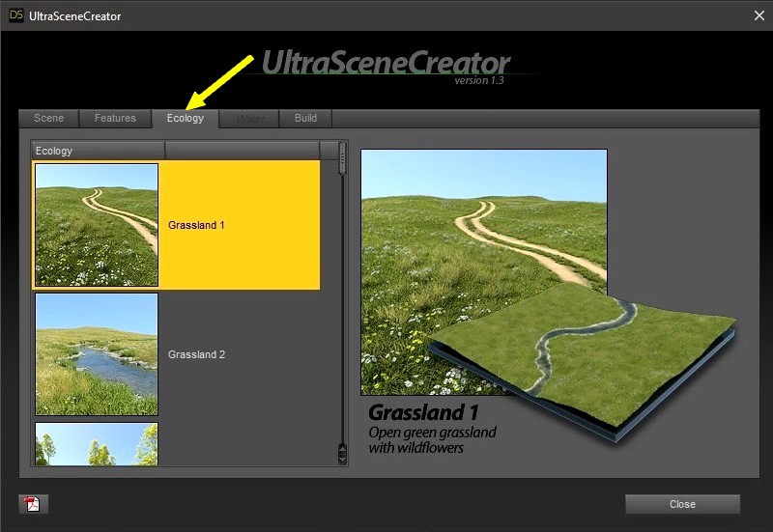Switch to the Features tab
This screenshot has height=532, width=773.
tap(115, 118)
